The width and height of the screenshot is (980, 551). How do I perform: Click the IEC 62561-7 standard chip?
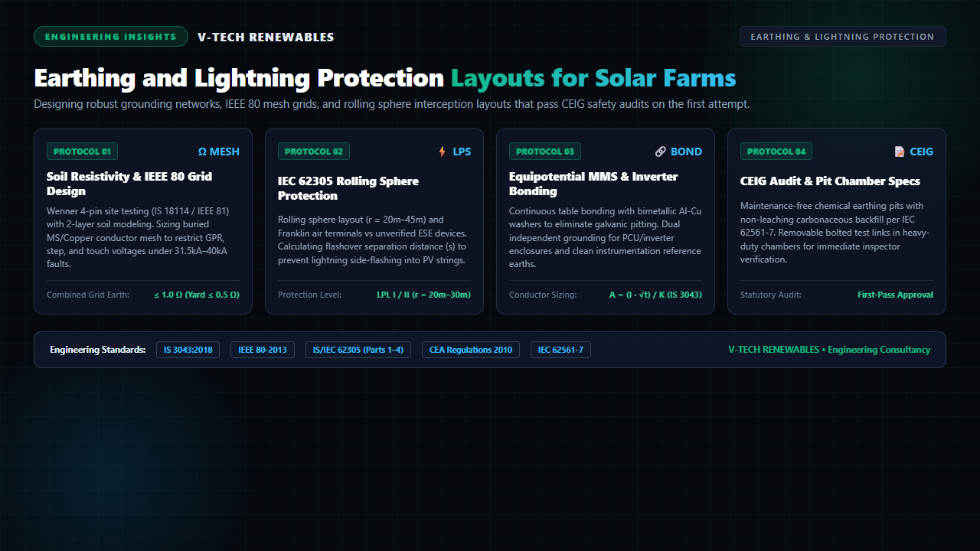[x=560, y=350]
